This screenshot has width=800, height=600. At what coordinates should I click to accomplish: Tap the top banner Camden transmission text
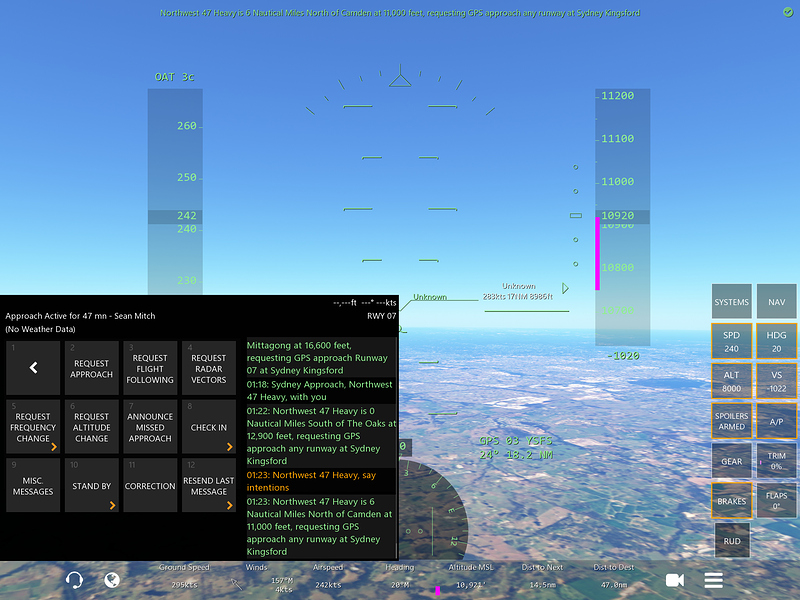point(399,13)
